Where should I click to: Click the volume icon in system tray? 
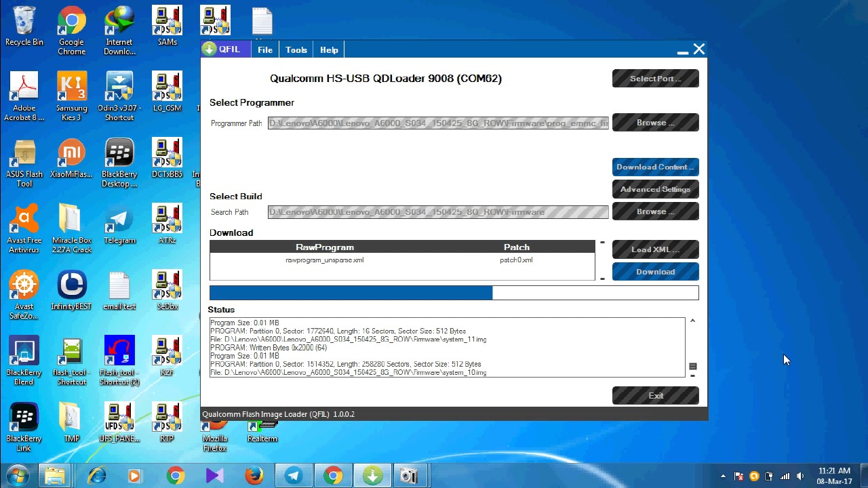pyautogui.click(x=800, y=476)
